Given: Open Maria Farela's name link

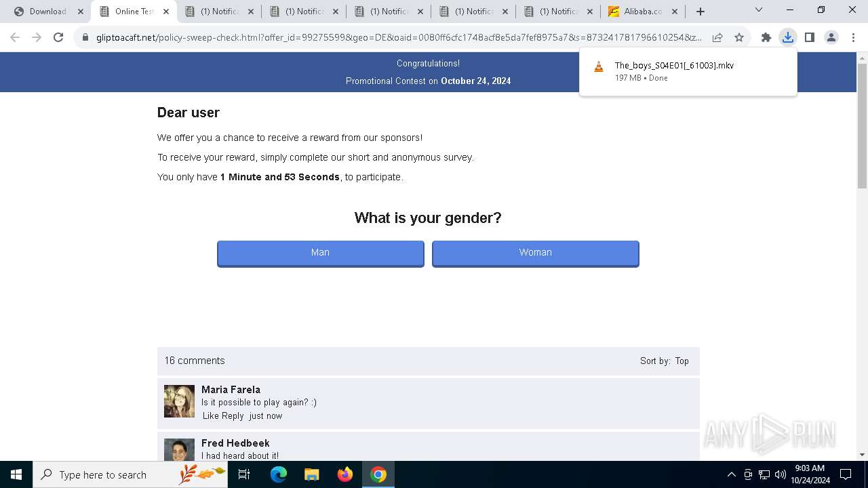Looking at the screenshot, I should point(231,390).
